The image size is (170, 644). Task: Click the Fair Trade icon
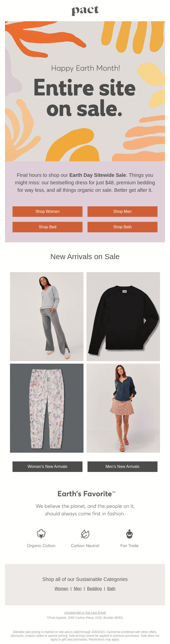click(x=129, y=534)
